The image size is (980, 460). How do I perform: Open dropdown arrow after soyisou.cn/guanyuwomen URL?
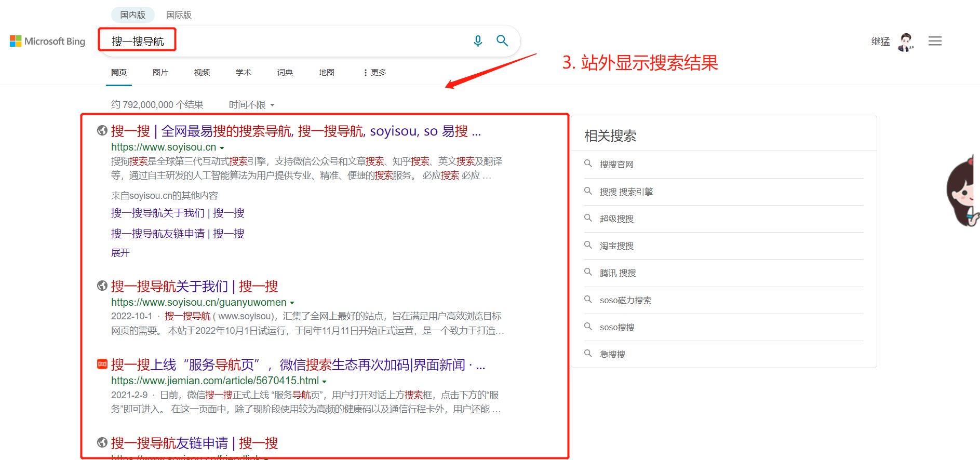[x=292, y=303]
